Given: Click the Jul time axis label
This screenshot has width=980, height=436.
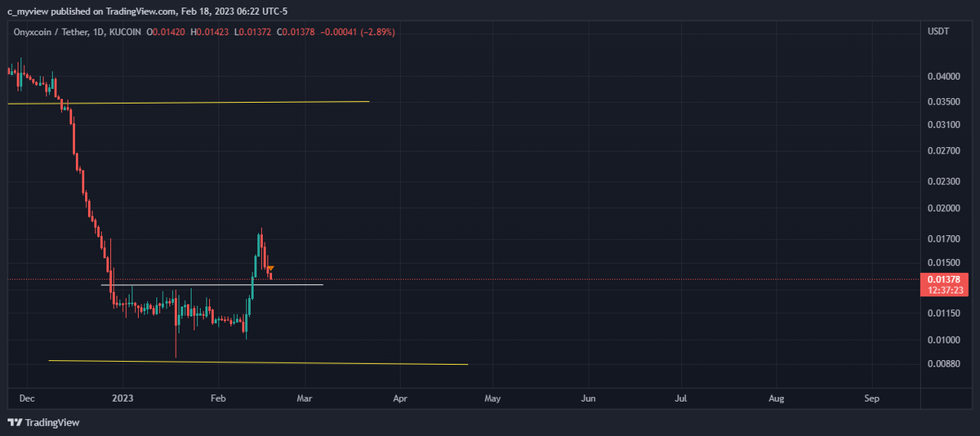Looking at the screenshot, I should pyautogui.click(x=680, y=398).
